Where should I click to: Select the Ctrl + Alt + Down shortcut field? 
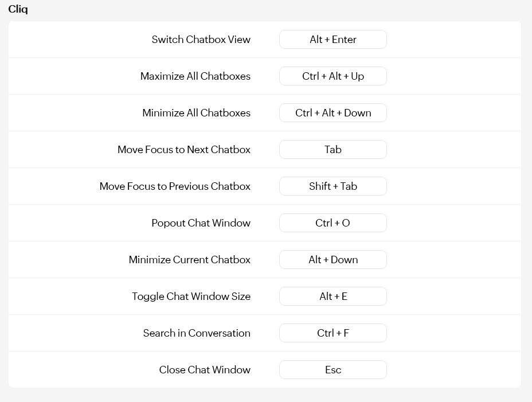tap(332, 113)
